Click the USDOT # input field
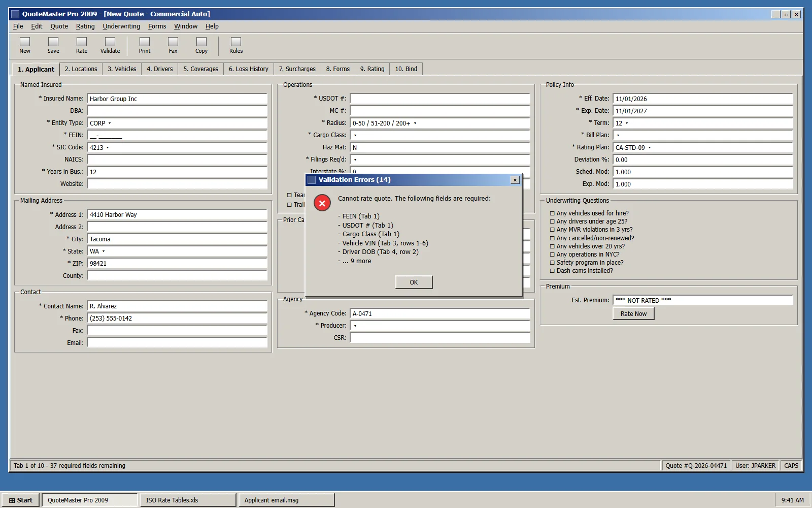Screen dimensions: 812x508 tap(440, 99)
